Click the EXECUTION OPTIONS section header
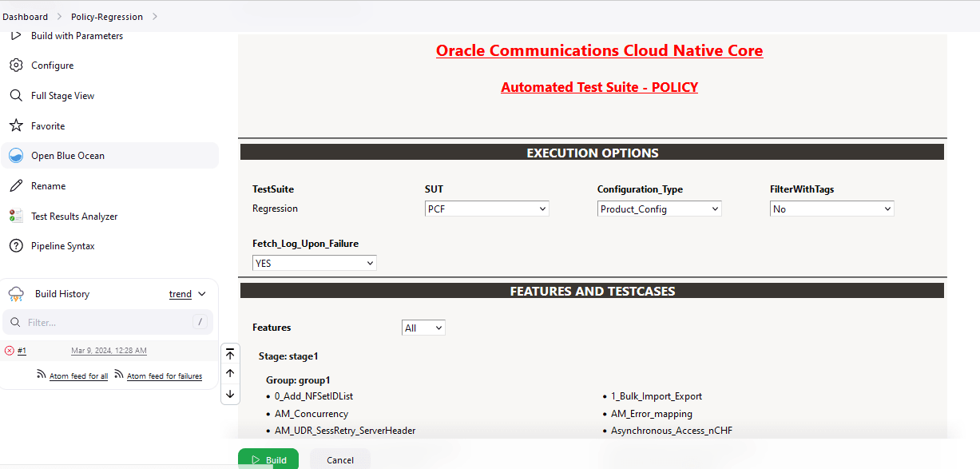 point(593,153)
